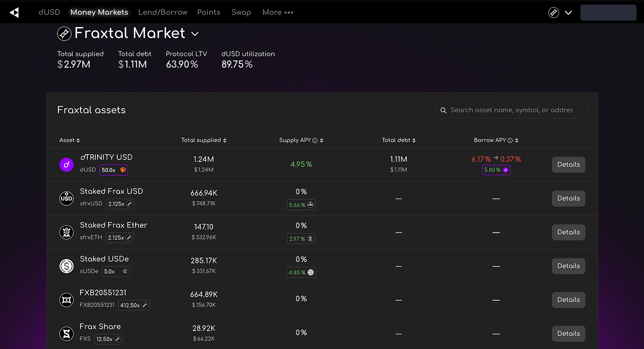
Task: Click the 664.89K supplied amount
Action: 204,294
